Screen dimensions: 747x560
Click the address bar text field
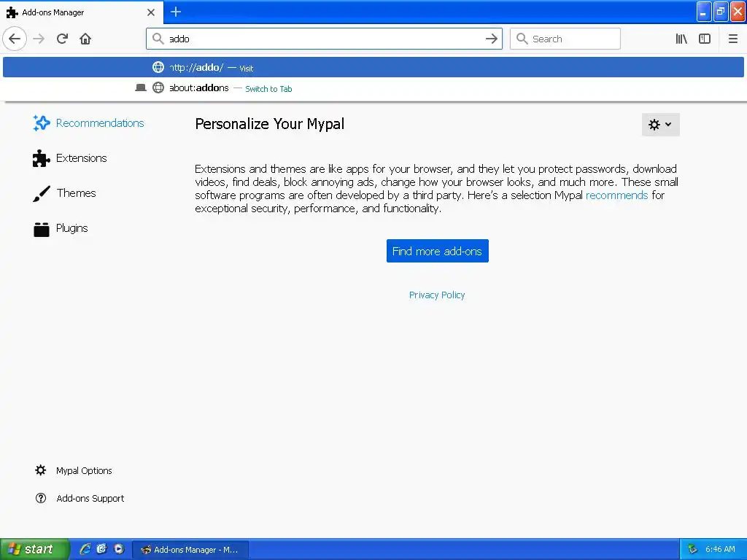coord(324,39)
